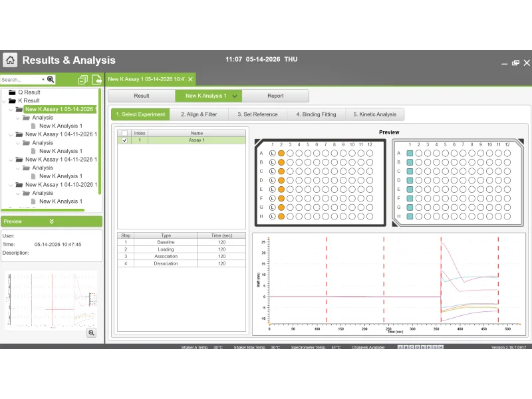The width and height of the screenshot is (532, 399).
Task: Go to step 5. Kinetic Analysis
Action: (374, 114)
